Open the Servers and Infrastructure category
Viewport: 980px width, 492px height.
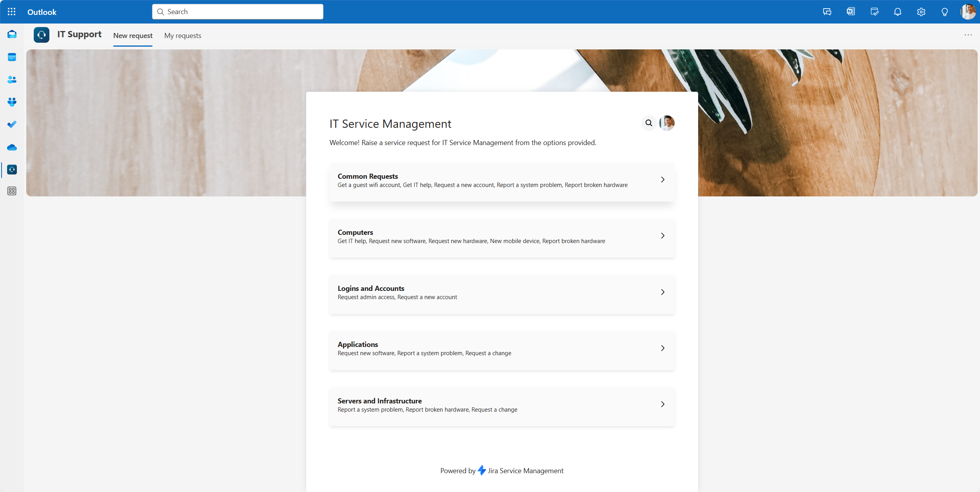click(x=502, y=407)
